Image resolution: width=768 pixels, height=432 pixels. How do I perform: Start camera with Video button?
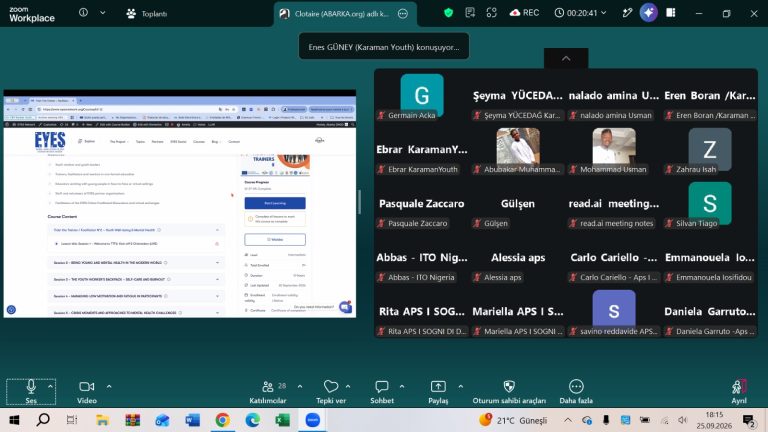pos(87,392)
